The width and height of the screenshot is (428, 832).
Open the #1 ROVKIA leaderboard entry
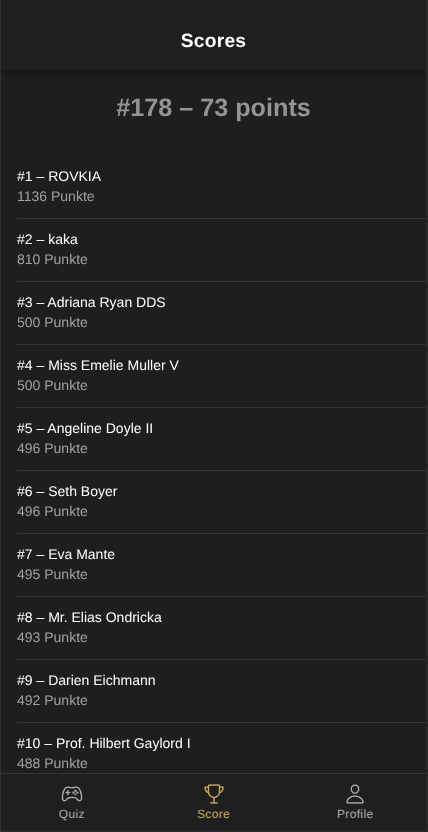point(221,187)
